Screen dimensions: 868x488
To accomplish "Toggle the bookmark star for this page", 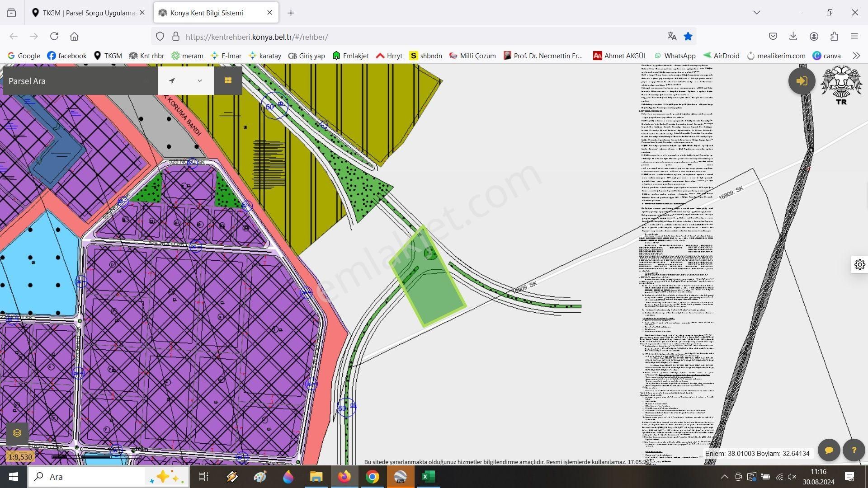I will 688,37.
